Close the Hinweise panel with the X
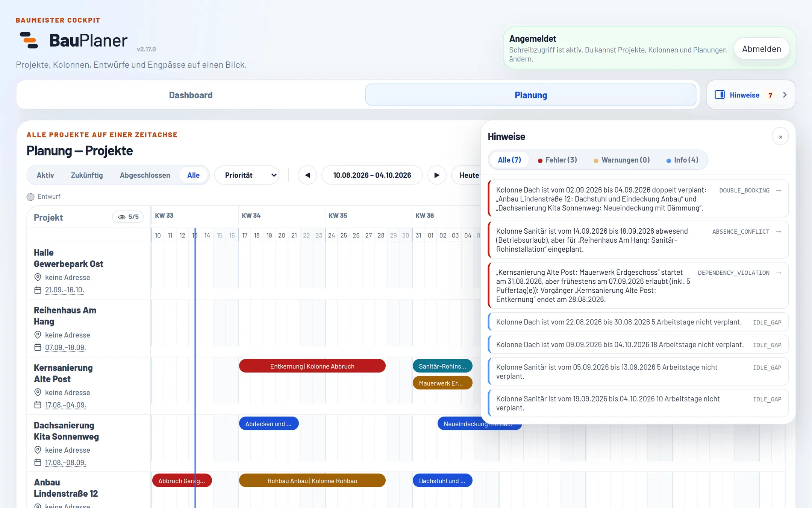812x508 pixels. 780,137
